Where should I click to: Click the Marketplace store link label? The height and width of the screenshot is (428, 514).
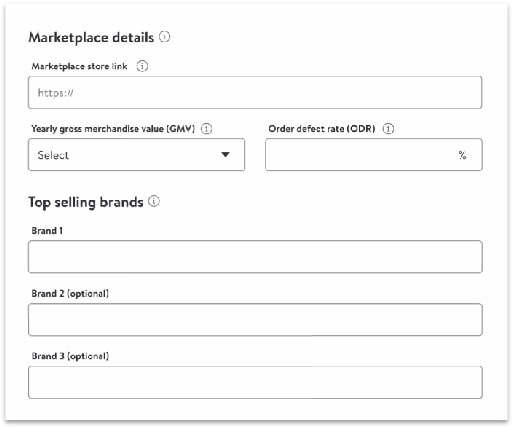pyautogui.click(x=79, y=66)
